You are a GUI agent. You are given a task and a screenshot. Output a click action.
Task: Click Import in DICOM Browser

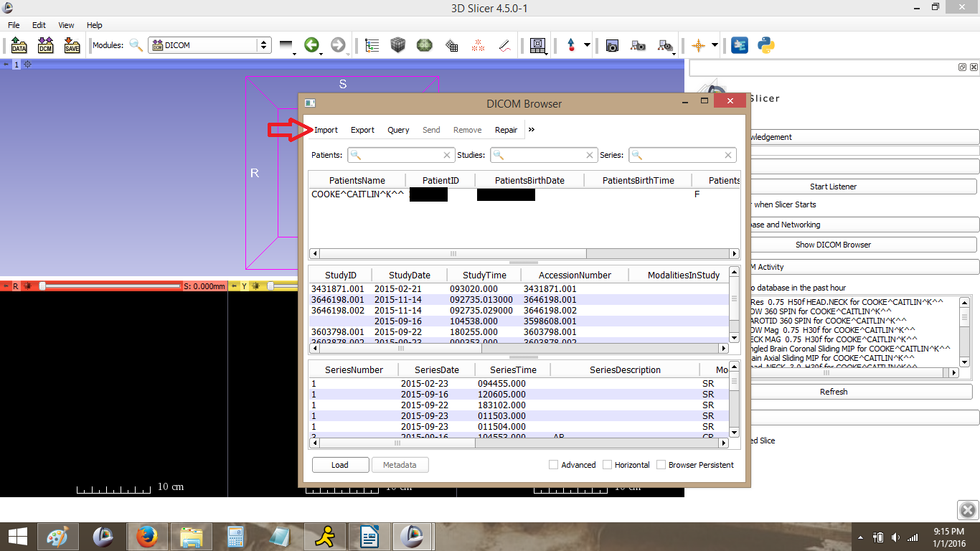coord(326,130)
